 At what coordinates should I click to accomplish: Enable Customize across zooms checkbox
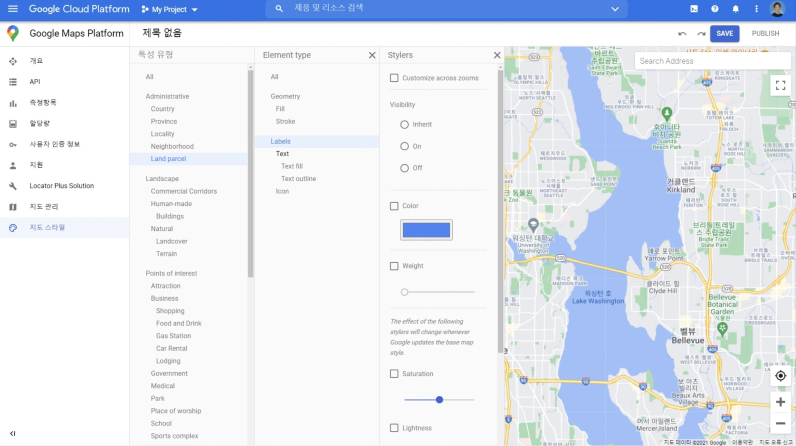[394, 78]
